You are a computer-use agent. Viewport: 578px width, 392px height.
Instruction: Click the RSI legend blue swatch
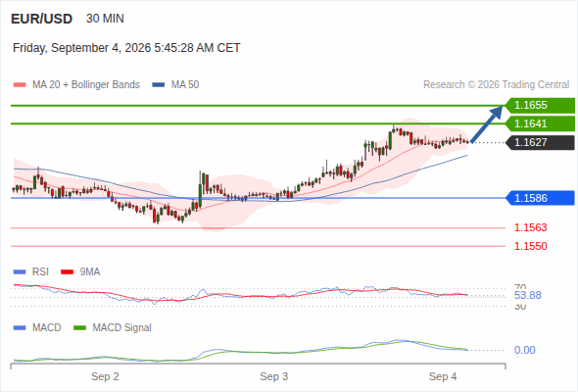[20, 272]
